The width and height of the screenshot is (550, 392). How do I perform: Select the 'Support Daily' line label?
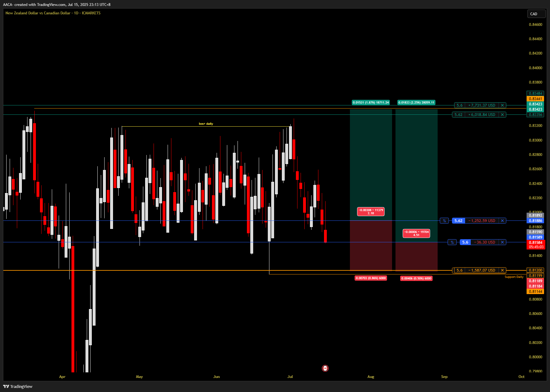[x=514, y=277]
